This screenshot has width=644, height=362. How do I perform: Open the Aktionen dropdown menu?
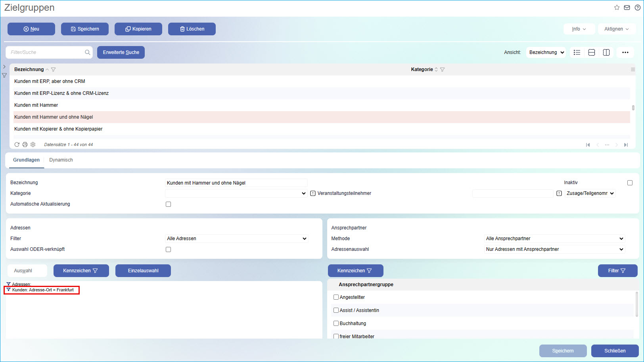[616, 29]
